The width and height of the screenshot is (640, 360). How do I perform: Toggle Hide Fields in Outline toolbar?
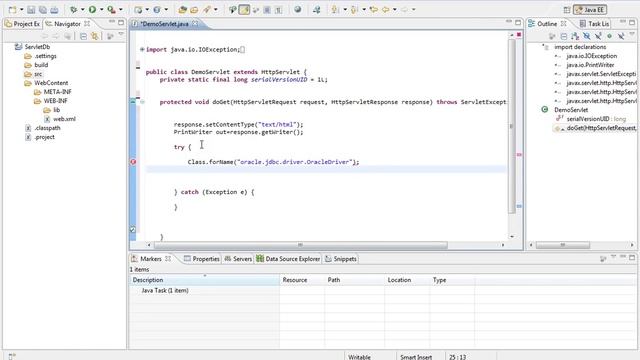coord(587,36)
